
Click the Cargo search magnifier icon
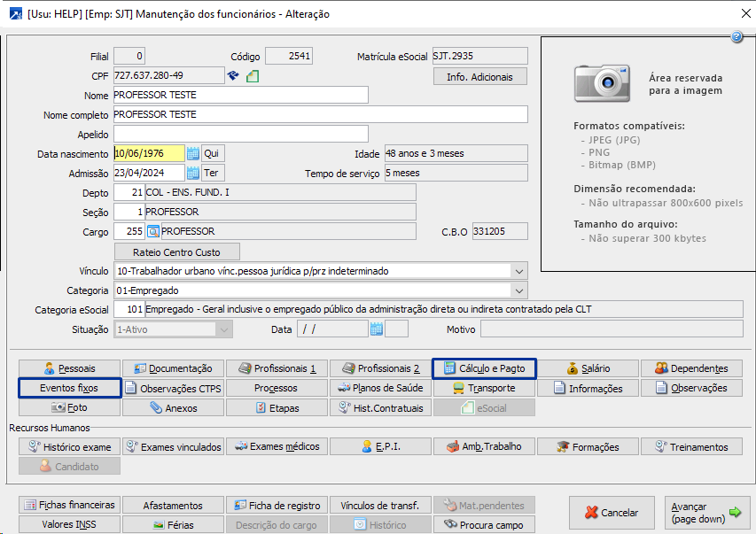coord(153,232)
